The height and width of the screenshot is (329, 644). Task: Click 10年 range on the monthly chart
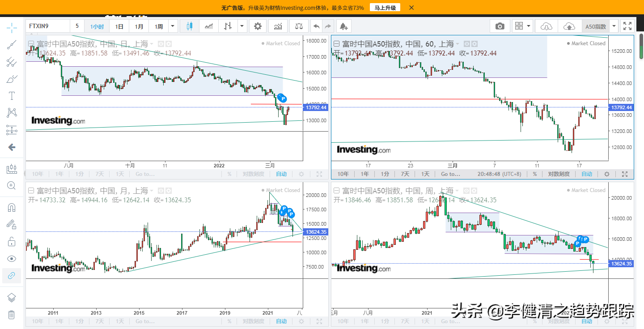[x=38, y=321]
